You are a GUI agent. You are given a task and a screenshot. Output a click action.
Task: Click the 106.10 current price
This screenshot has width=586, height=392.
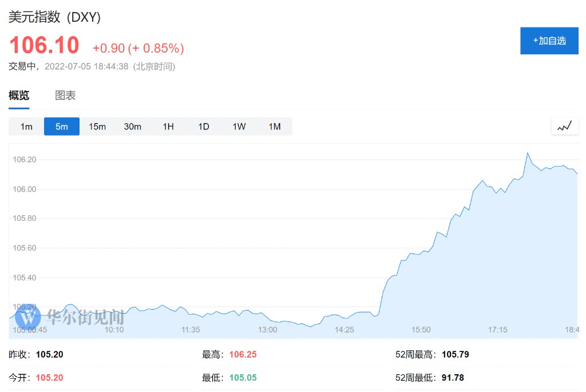click(x=44, y=46)
